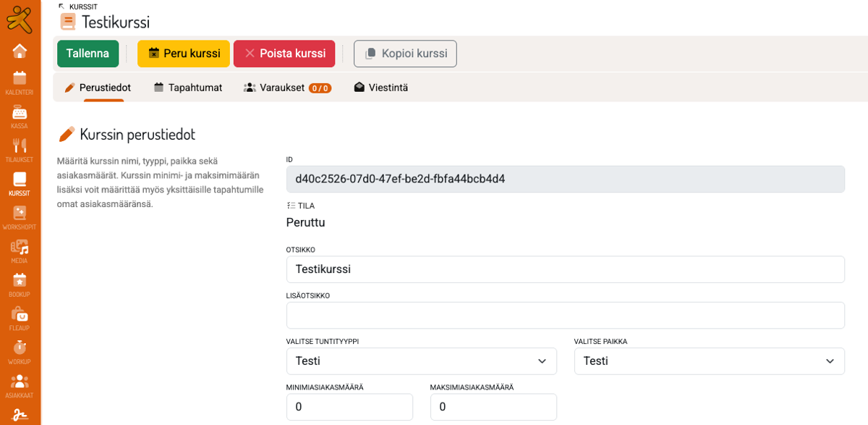The height and width of the screenshot is (425, 868).
Task: Click the Testikurssi page title
Action: 116,22
